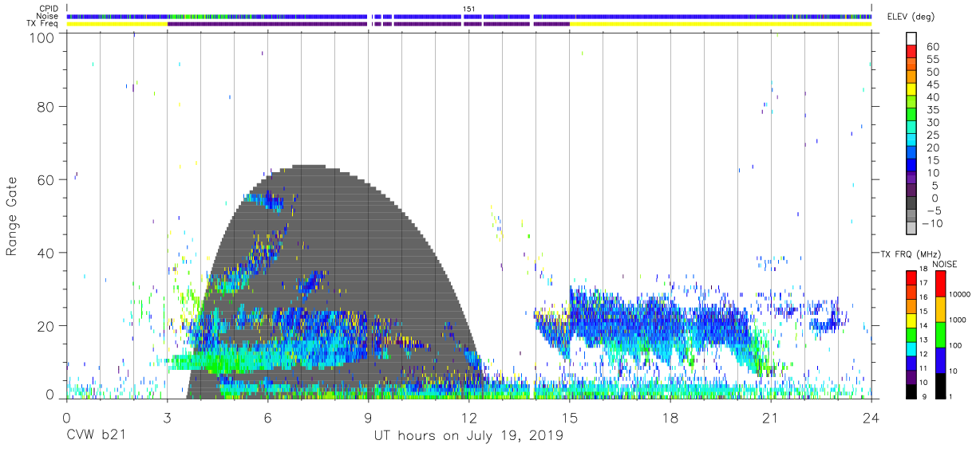
Task: Click the dark gray 0 to −5 elevation swatch
Action: pos(911,203)
